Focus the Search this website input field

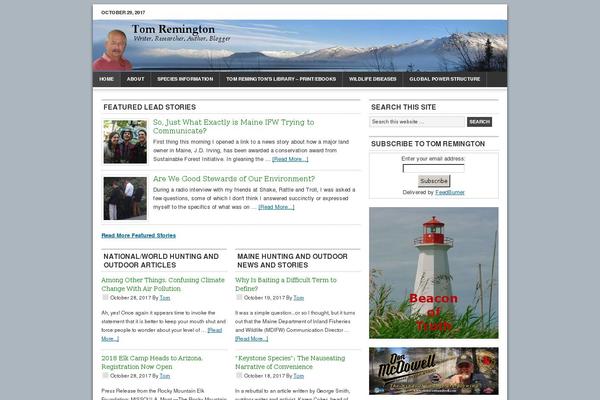[417, 122]
